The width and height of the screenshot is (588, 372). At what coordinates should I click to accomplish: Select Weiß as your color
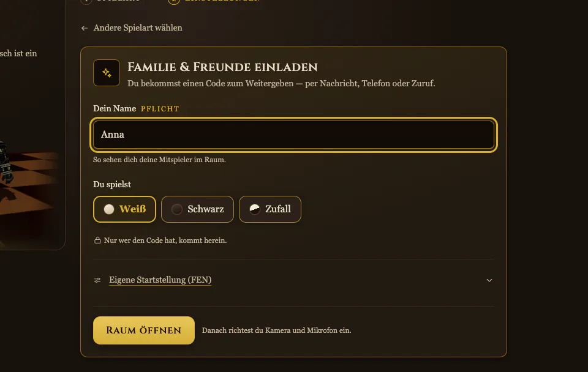(124, 209)
